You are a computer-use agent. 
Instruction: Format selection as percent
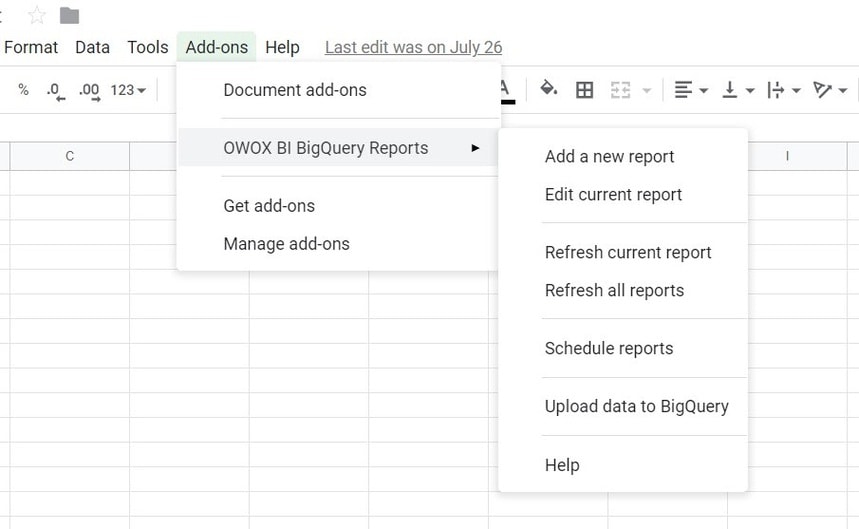pyautogui.click(x=23, y=90)
